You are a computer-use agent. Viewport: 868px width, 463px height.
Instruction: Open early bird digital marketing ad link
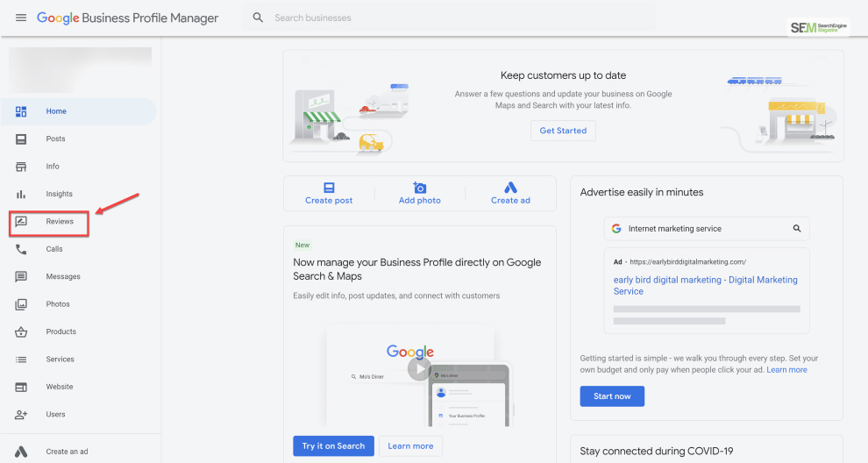coord(705,285)
